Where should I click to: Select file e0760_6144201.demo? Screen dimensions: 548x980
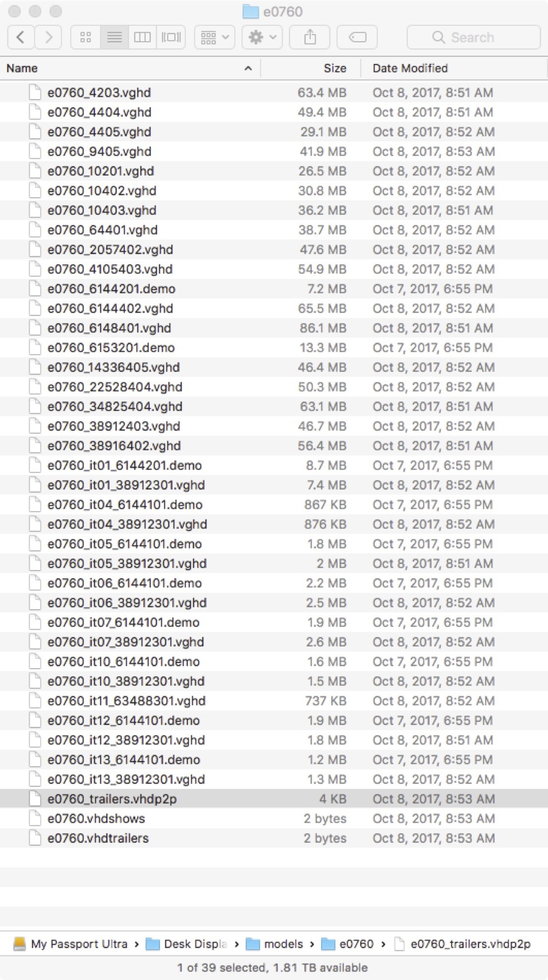click(274, 289)
